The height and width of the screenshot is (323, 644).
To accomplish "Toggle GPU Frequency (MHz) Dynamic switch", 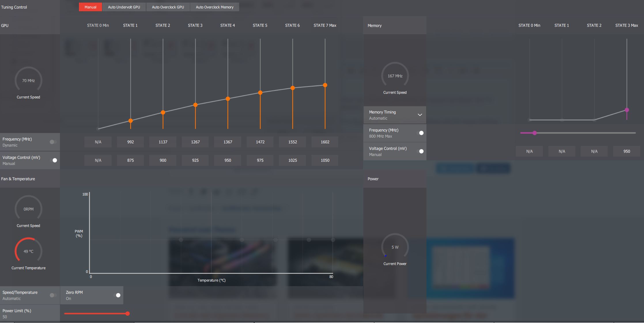I will coord(53,142).
